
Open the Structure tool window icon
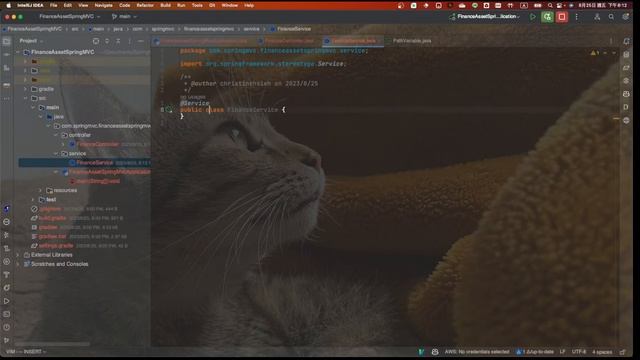tap(7, 68)
